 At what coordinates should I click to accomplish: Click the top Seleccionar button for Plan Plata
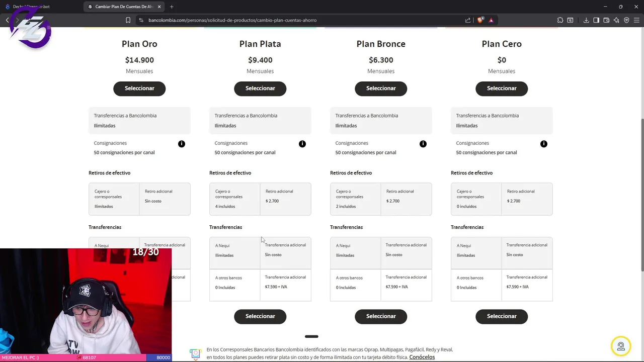[x=260, y=88]
